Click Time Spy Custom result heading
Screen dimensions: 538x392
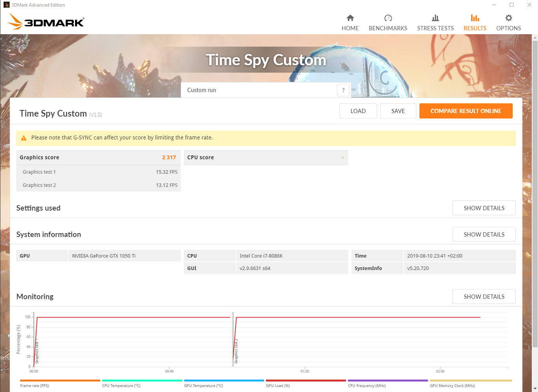pos(53,113)
